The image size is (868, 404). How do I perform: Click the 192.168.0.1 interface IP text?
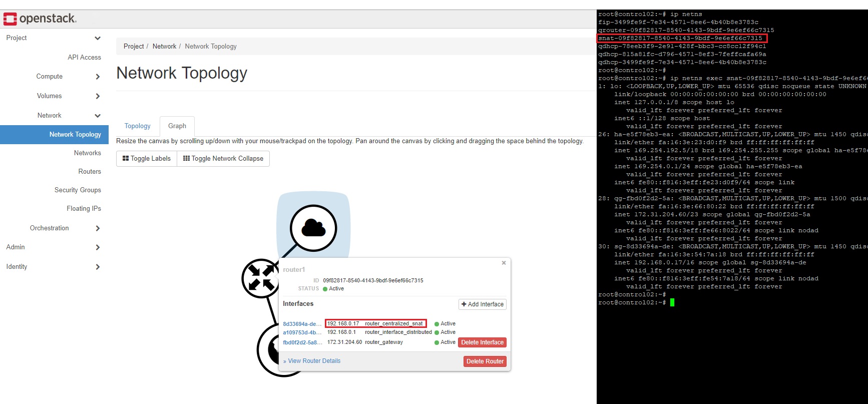tap(341, 332)
